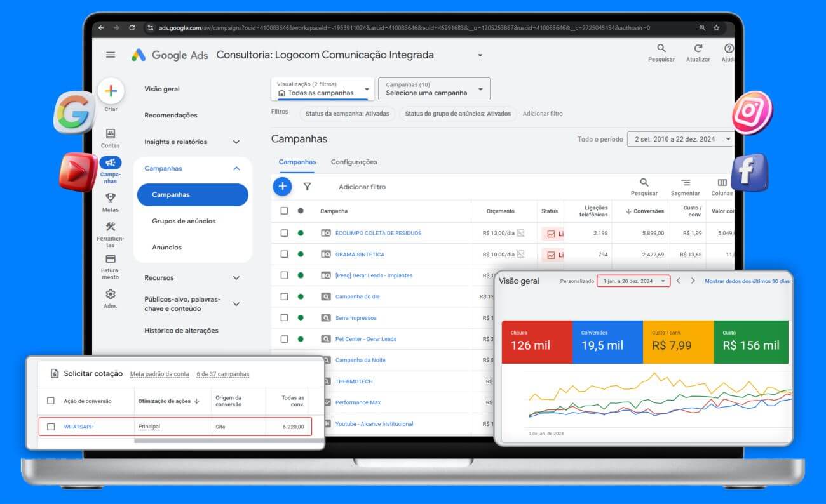Open Grupos de anúncios menu item
826x504 pixels.
pos(184,221)
